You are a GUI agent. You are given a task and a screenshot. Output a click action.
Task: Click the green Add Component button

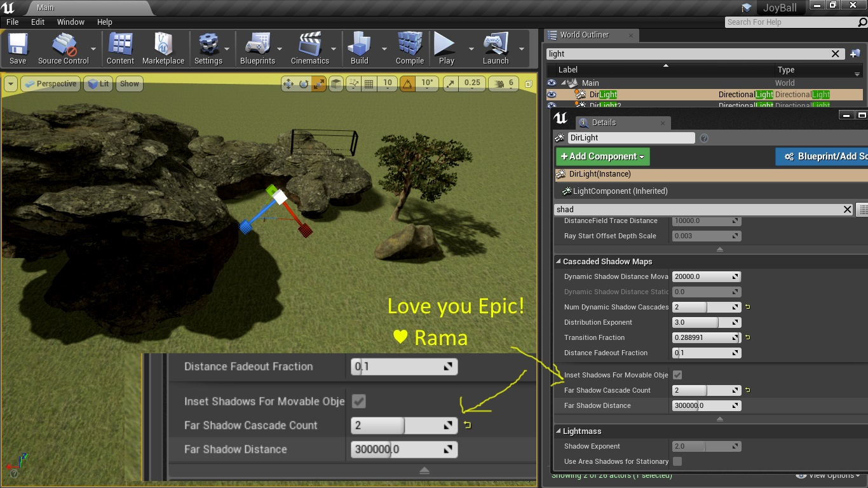602,156
